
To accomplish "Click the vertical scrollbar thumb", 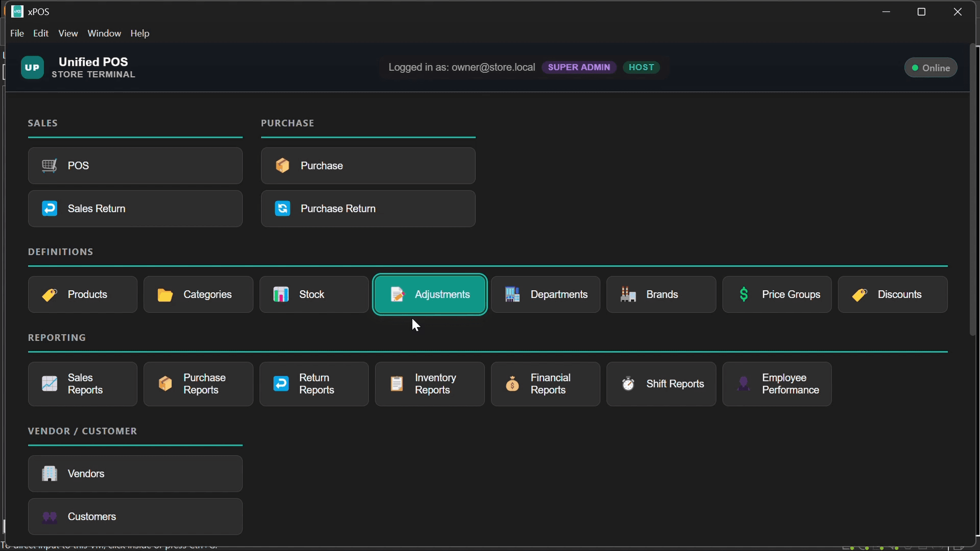I will (972, 190).
